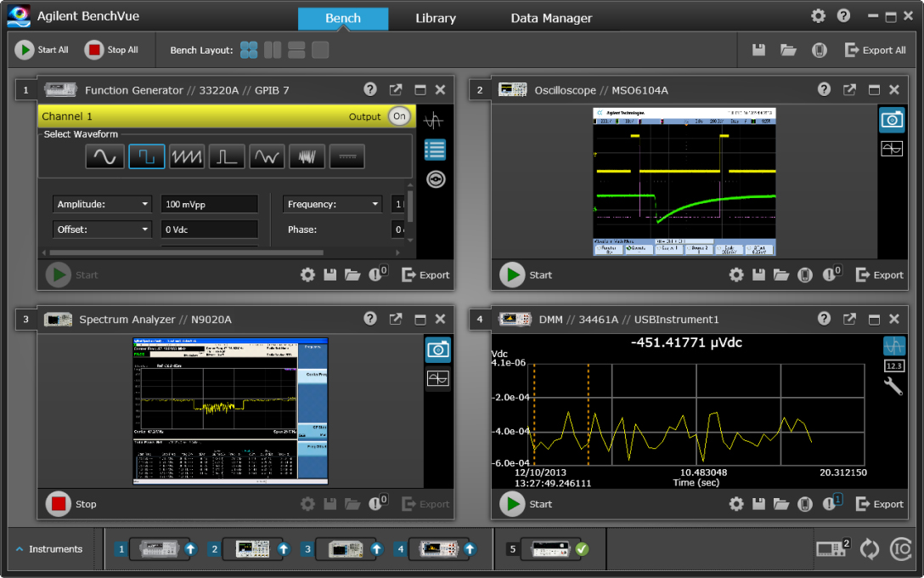
Task: Collapse the Instruments tray
Action: pos(49,549)
